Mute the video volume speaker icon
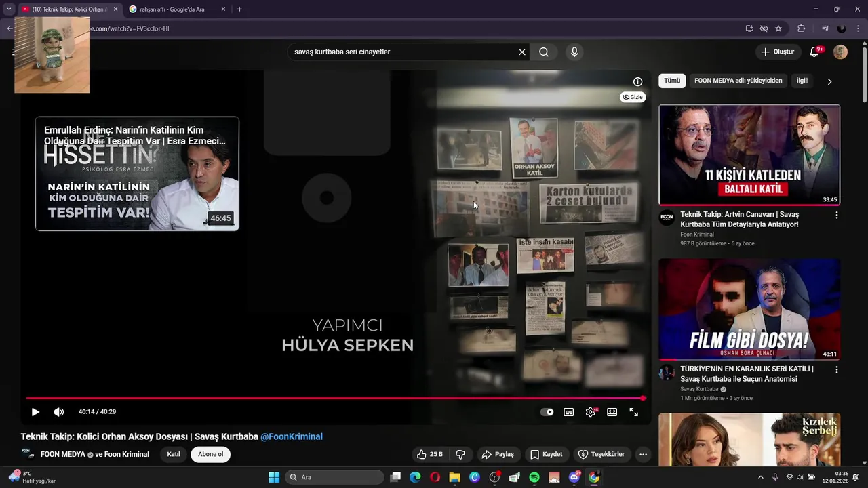Viewport: 868px width, 488px height. tap(59, 412)
